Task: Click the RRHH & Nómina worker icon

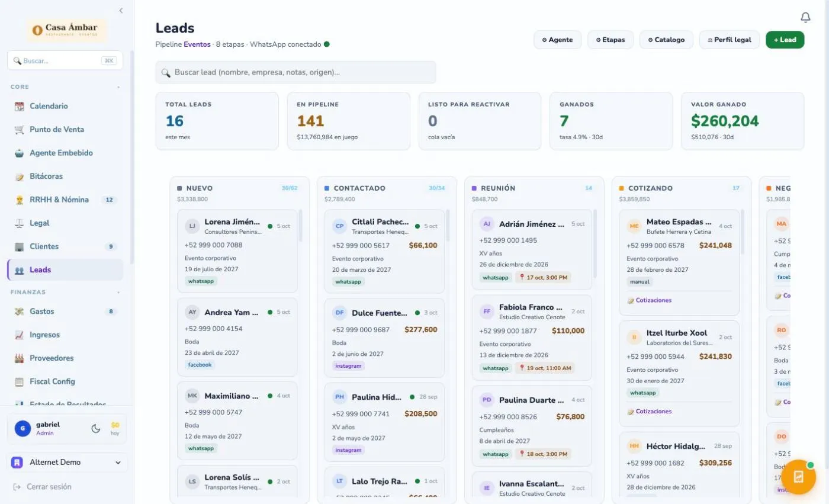Action: [19, 200]
